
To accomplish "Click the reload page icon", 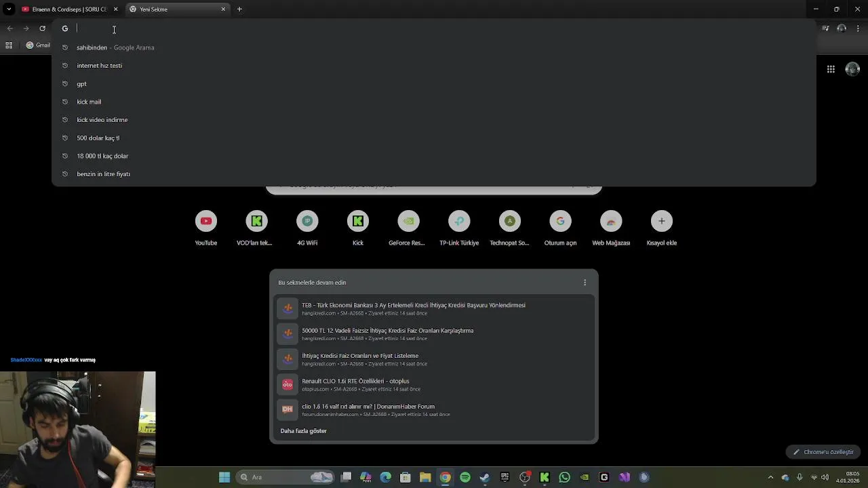I will click(x=42, y=28).
